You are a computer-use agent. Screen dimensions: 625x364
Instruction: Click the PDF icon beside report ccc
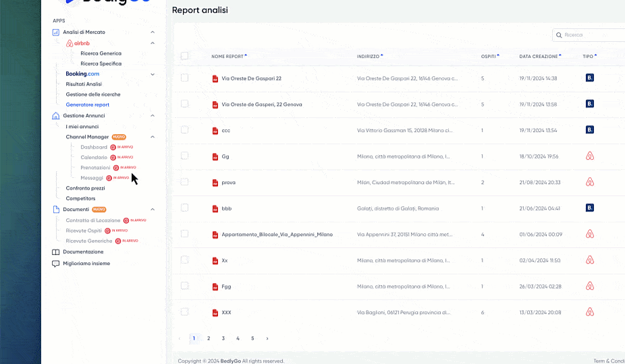pyautogui.click(x=215, y=130)
